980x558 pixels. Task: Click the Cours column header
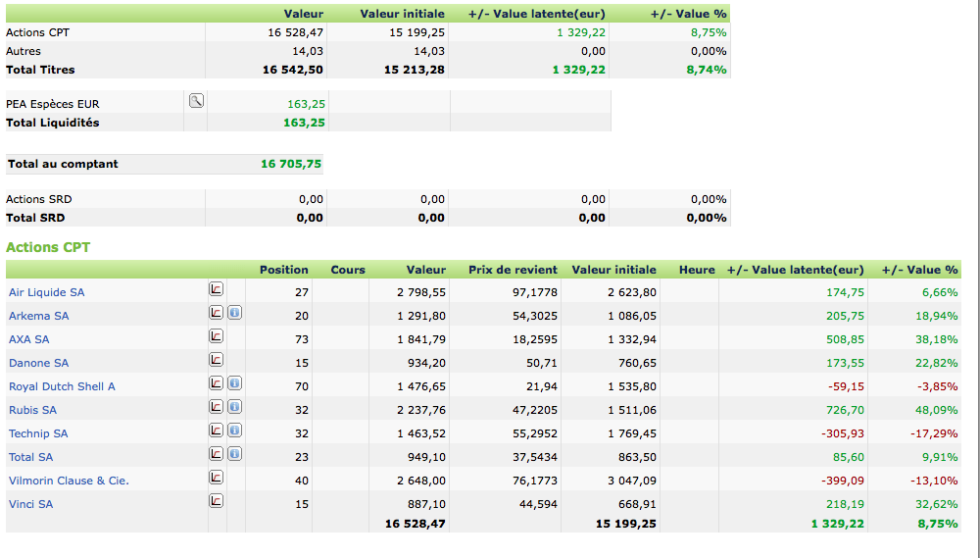pos(348,270)
